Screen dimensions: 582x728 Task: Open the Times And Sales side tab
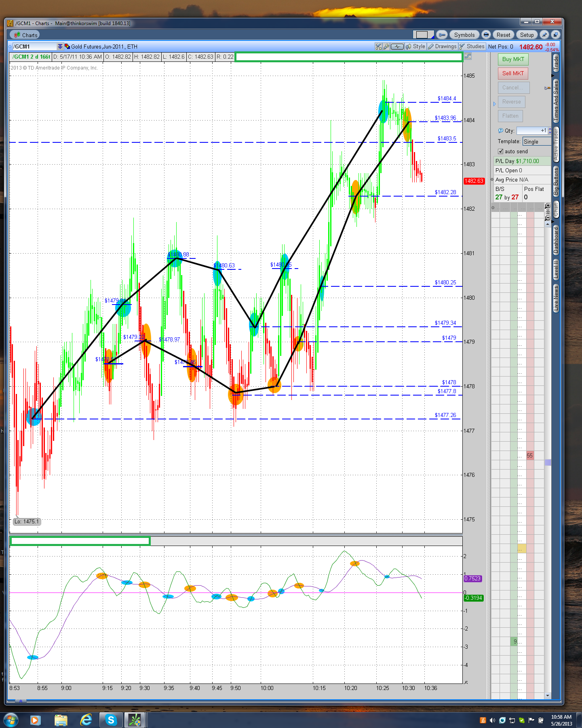pyautogui.click(x=556, y=101)
